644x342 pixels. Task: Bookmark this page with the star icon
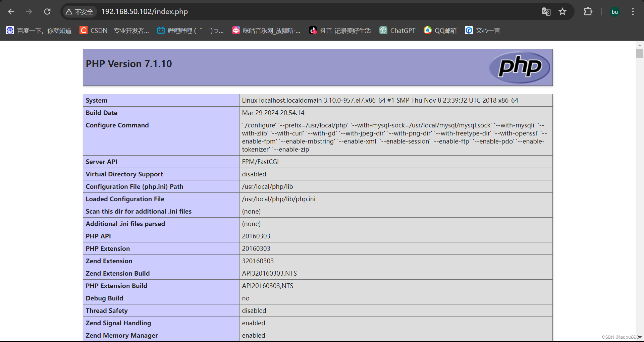click(x=562, y=12)
